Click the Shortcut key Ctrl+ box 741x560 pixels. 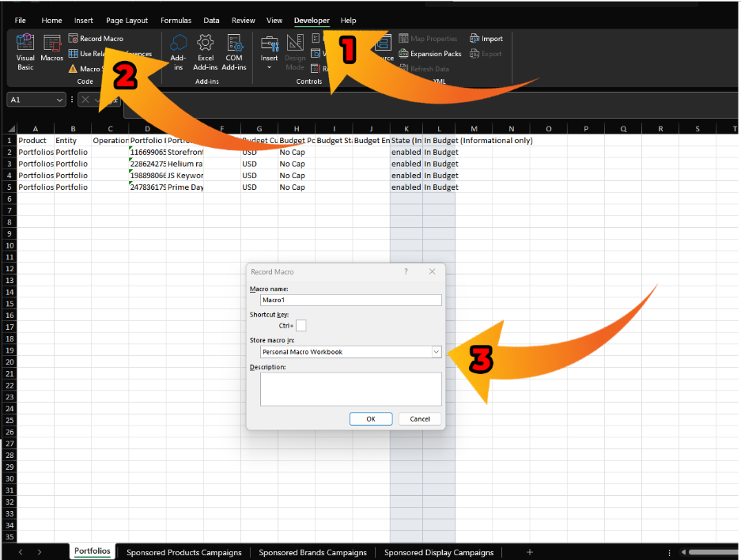pyautogui.click(x=301, y=326)
